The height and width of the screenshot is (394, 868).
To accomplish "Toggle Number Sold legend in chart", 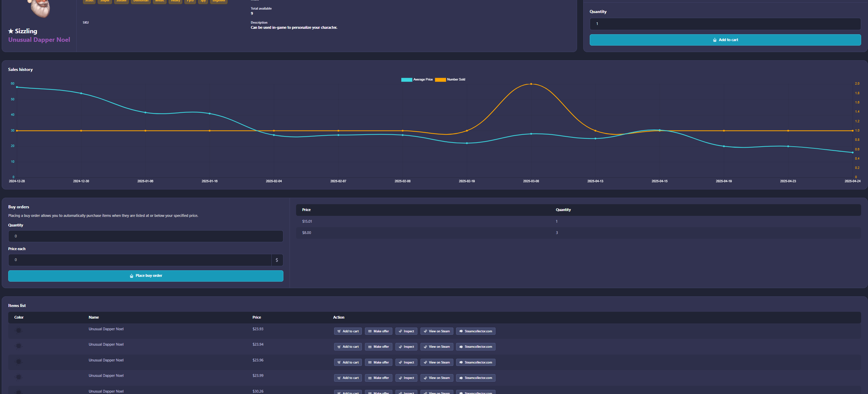I will click(450, 79).
